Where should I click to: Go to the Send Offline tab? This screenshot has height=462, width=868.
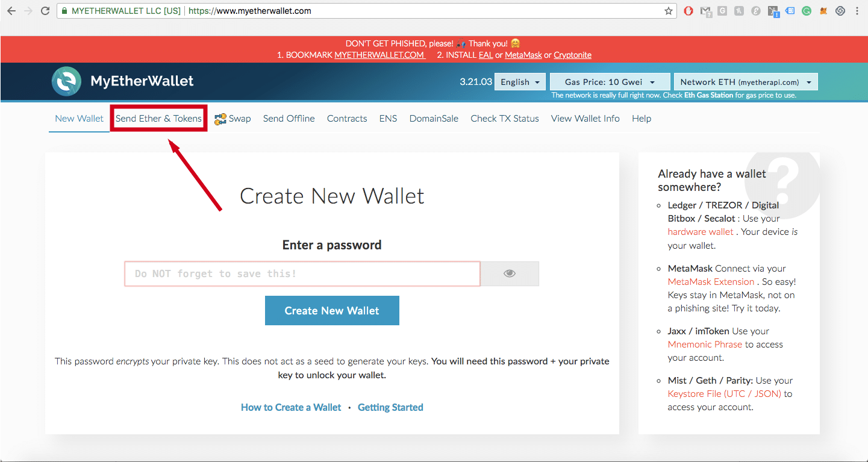pyautogui.click(x=289, y=119)
